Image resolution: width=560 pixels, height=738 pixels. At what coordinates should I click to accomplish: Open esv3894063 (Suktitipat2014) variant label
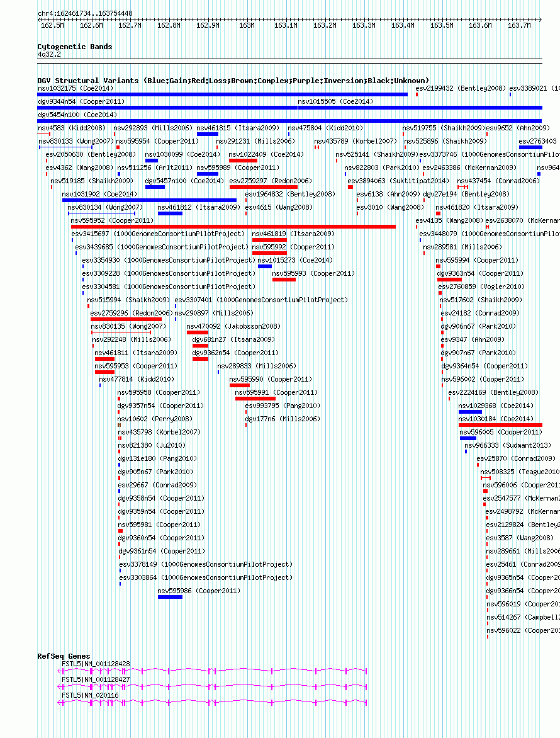click(x=398, y=180)
